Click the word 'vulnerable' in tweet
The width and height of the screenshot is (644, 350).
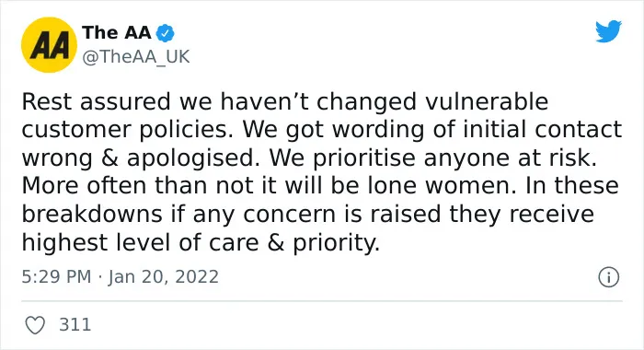coord(487,101)
